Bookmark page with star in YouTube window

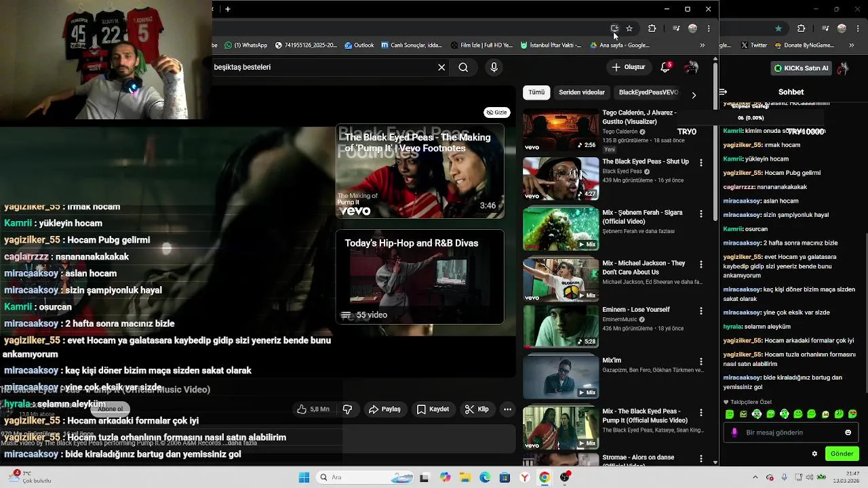[629, 28]
